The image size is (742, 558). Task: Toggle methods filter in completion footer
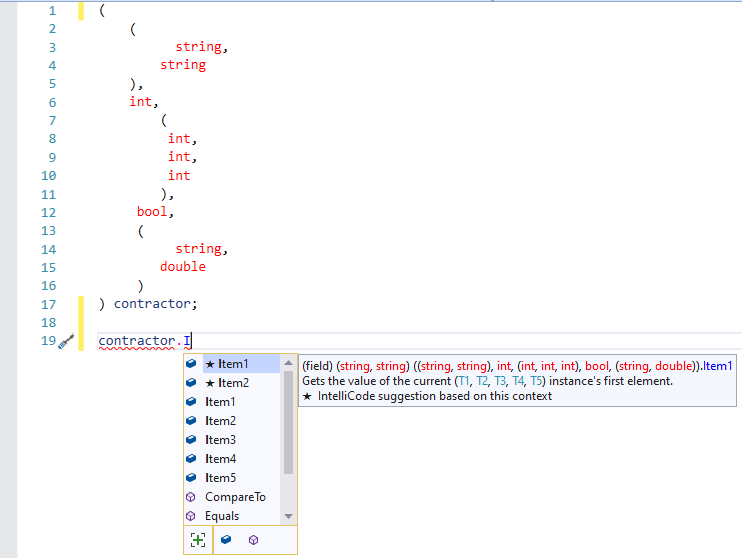point(254,540)
